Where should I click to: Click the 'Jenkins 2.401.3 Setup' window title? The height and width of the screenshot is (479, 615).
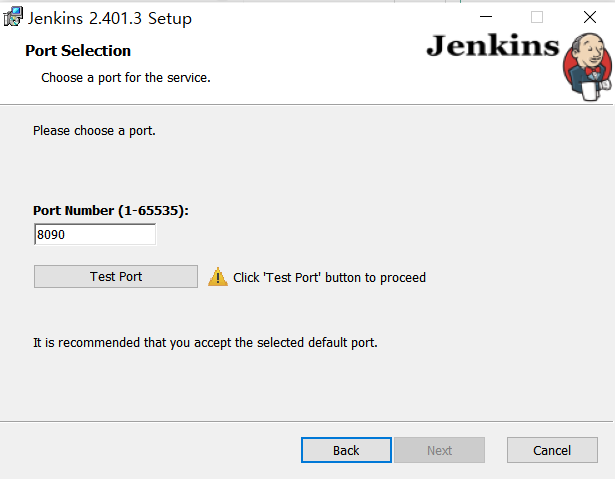(109, 18)
